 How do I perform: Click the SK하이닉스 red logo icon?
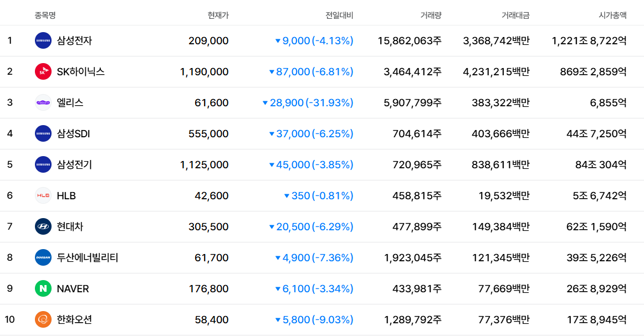43,72
